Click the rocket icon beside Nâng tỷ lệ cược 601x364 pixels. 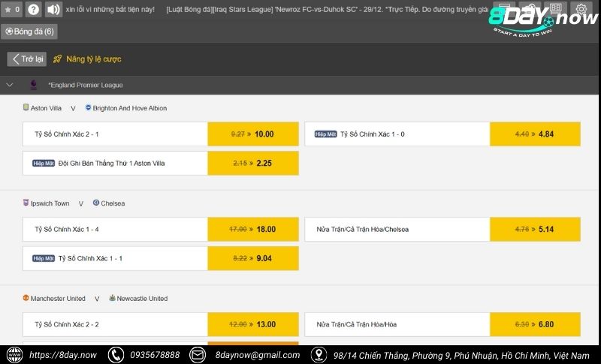(x=57, y=59)
